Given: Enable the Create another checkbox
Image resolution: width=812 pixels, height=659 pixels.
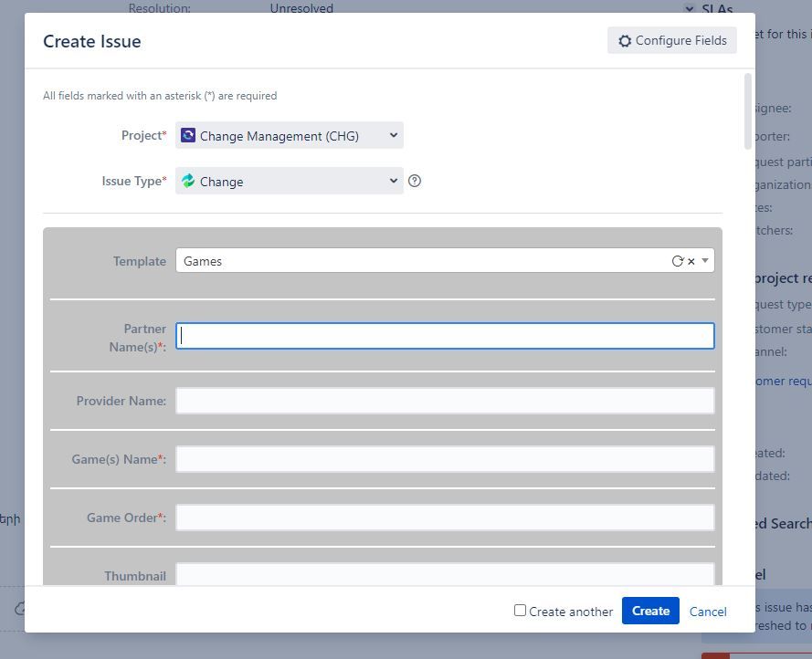Looking at the screenshot, I should (x=520, y=611).
